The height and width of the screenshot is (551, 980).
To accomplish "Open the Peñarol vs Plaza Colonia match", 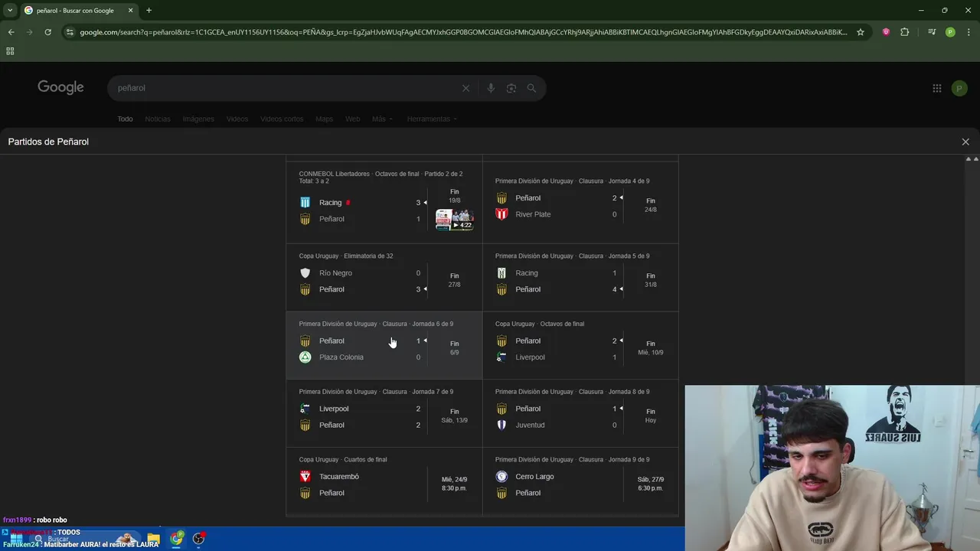I will 384,345.
